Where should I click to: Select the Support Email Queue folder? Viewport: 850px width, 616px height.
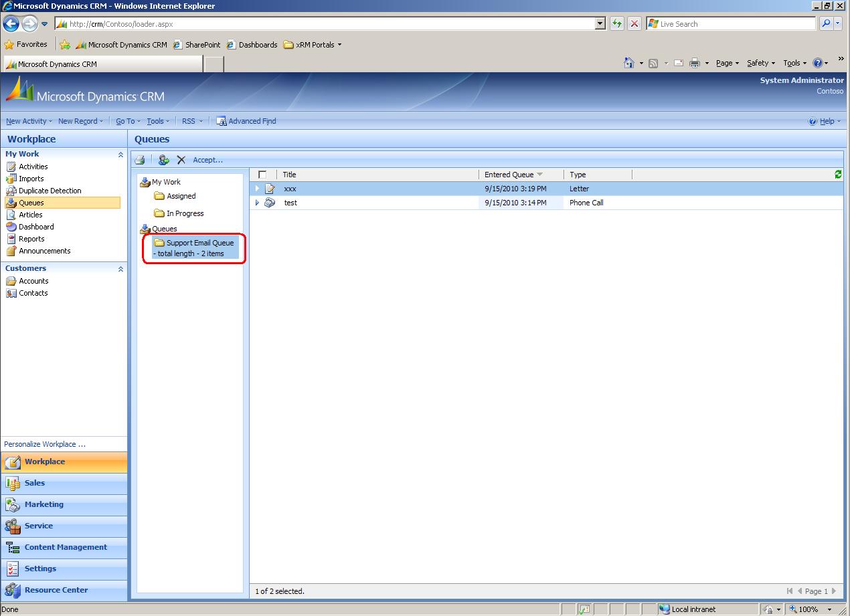[x=194, y=248]
